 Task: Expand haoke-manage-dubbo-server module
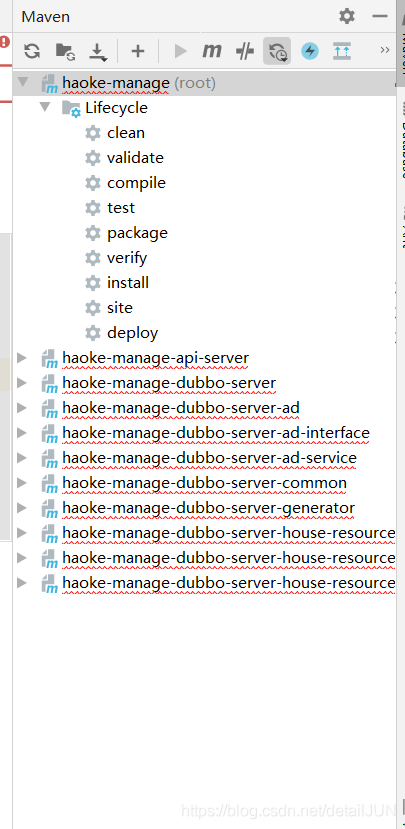pos(22,383)
